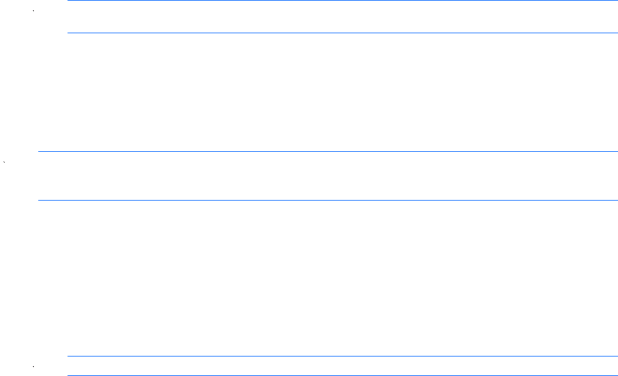This screenshot has width=618, height=376.
Task: Click the small dot near the top-left corner
Action: 34,11
